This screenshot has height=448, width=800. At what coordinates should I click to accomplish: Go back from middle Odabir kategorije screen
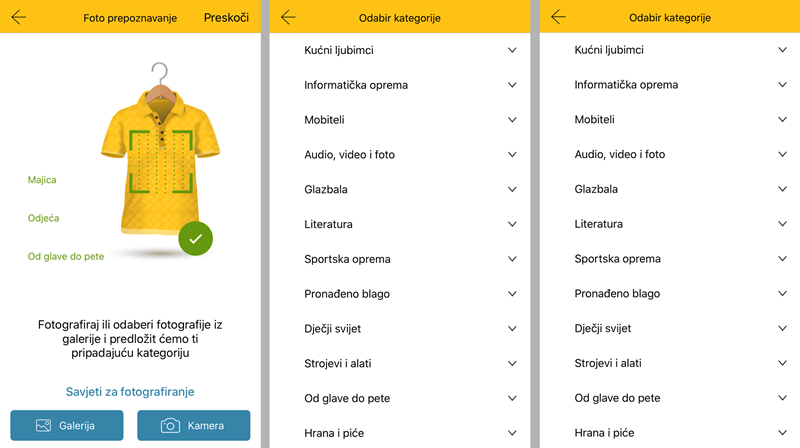pos(288,17)
